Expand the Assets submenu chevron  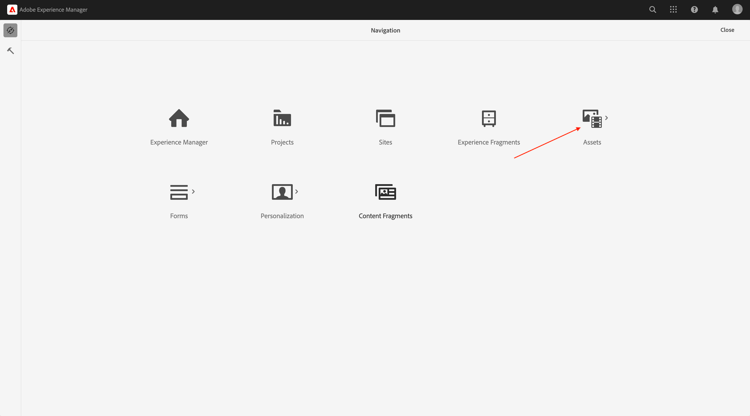point(607,118)
